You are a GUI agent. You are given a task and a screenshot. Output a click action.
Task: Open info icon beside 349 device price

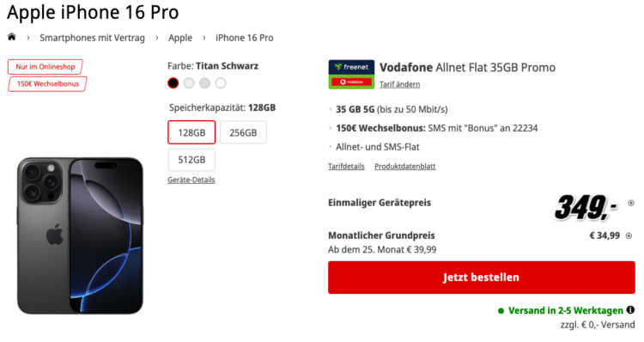click(631, 203)
